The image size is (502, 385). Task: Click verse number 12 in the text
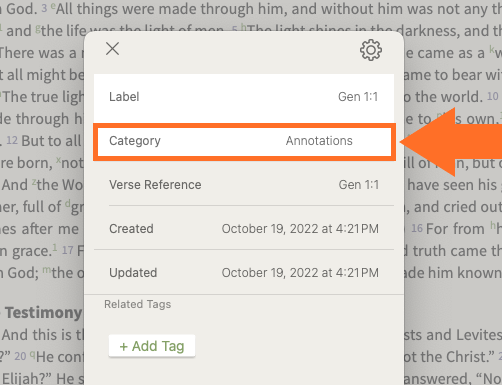click(x=12, y=140)
